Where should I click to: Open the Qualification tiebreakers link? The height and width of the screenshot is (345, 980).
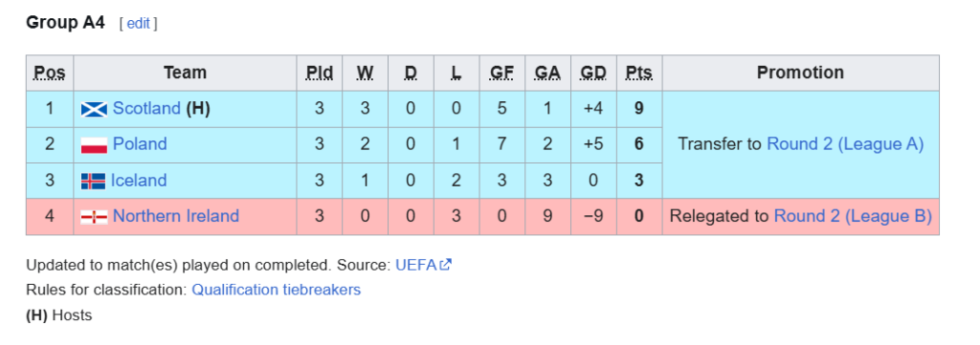click(277, 291)
